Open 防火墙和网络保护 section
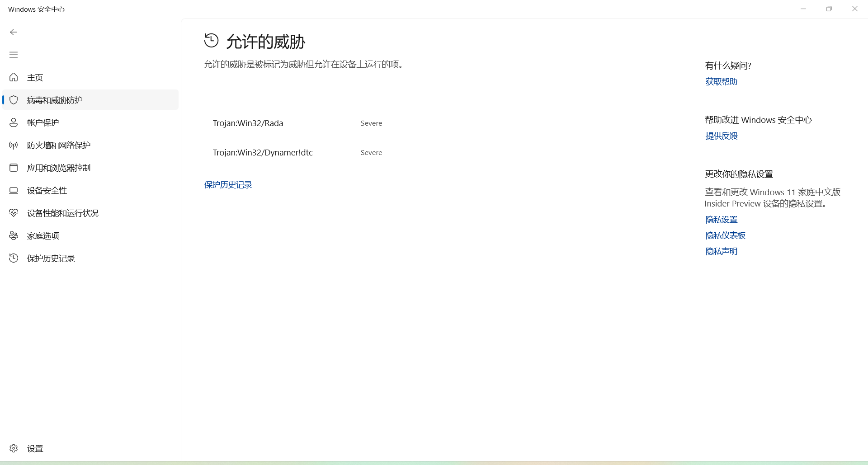Image resolution: width=868 pixels, height=465 pixels. click(90, 145)
